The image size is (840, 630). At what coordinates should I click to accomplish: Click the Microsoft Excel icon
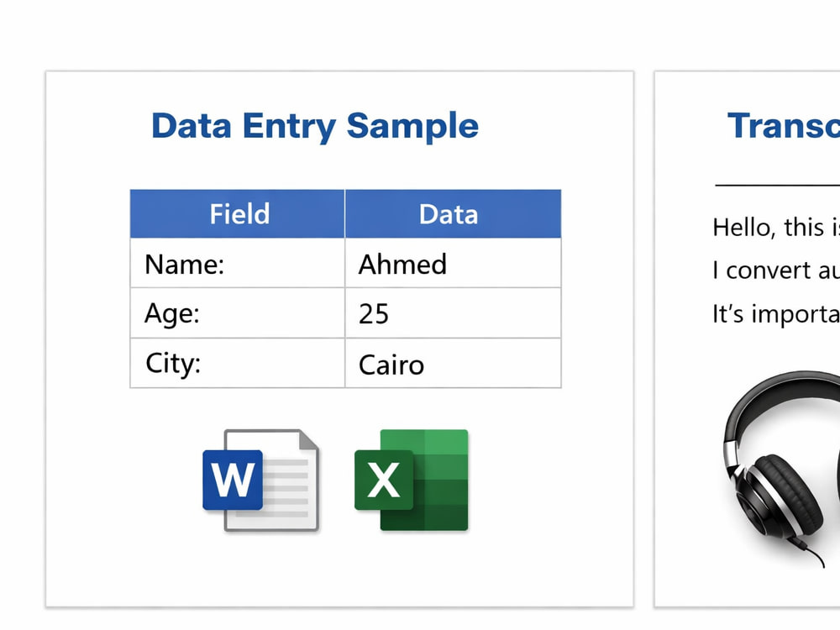click(412, 480)
